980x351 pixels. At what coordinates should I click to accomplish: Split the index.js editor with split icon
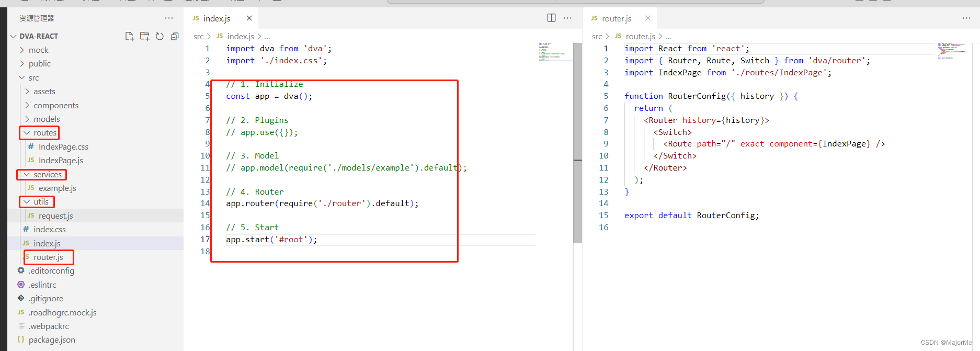(551, 18)
